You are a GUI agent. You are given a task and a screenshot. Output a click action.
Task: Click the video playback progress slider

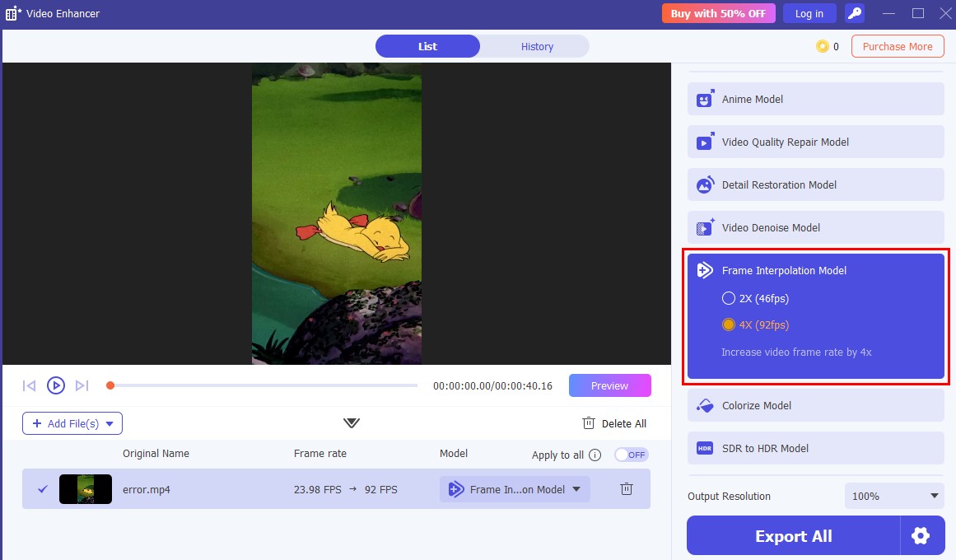(x=263, y=385)
